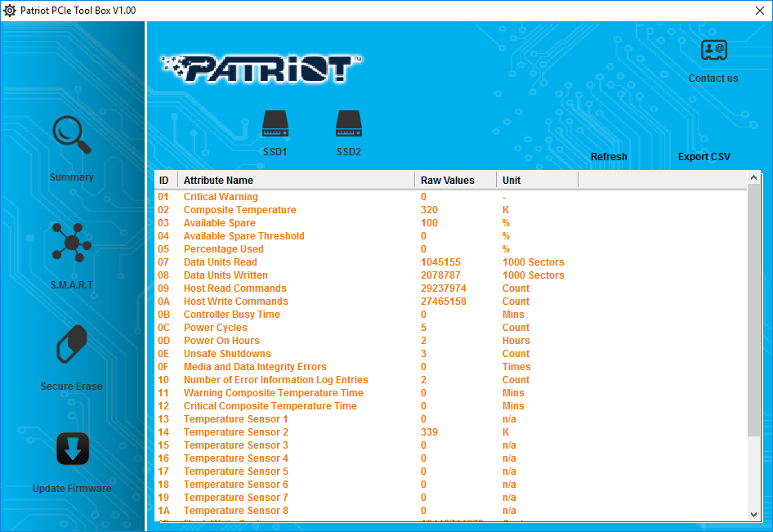This screenshot has height=532, width=773.
Task: Click raw value 27465158
Action: (x=444, y=302)
